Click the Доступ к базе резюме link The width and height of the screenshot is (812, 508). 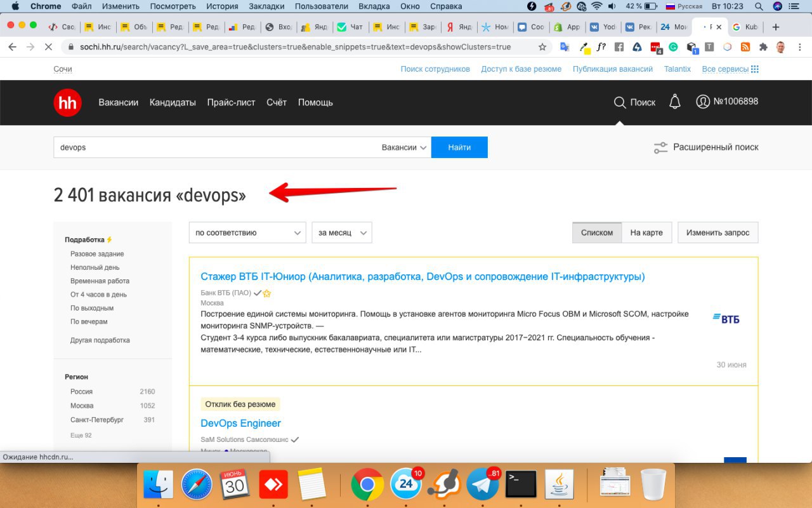pyautogui.click(x=521, y=69)
